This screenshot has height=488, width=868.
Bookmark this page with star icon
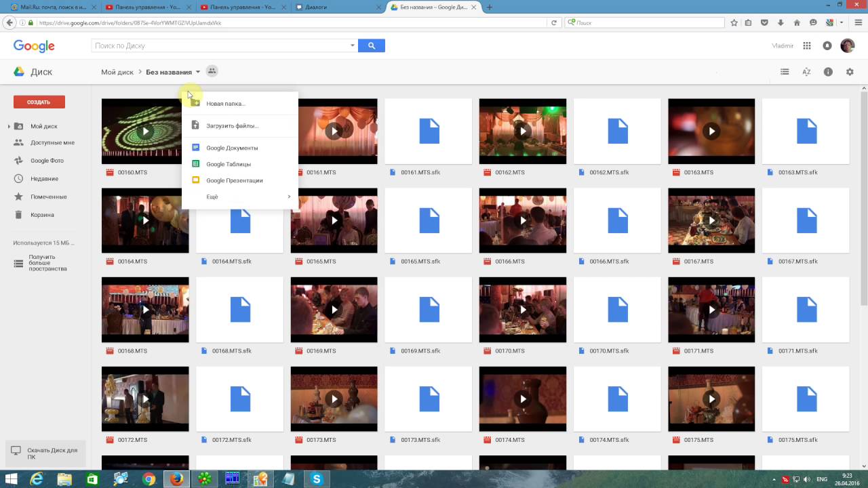point(734,22)
